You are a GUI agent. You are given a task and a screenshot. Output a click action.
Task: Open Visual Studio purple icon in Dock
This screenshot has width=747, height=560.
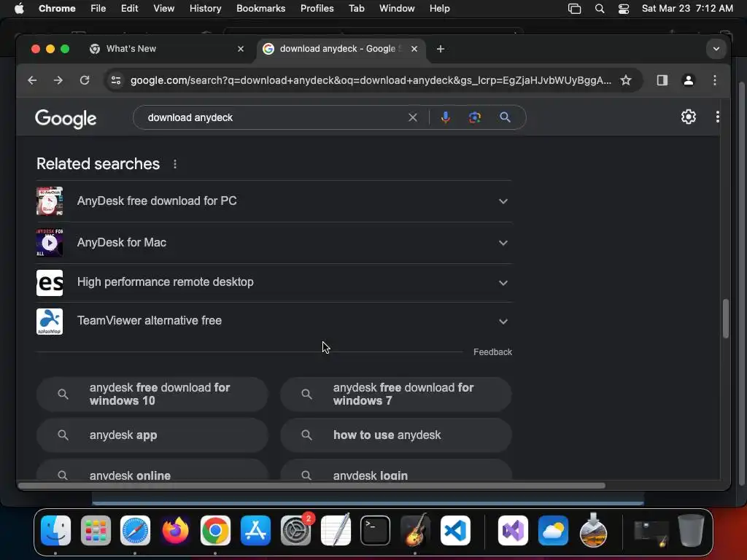tap(513, 530)
